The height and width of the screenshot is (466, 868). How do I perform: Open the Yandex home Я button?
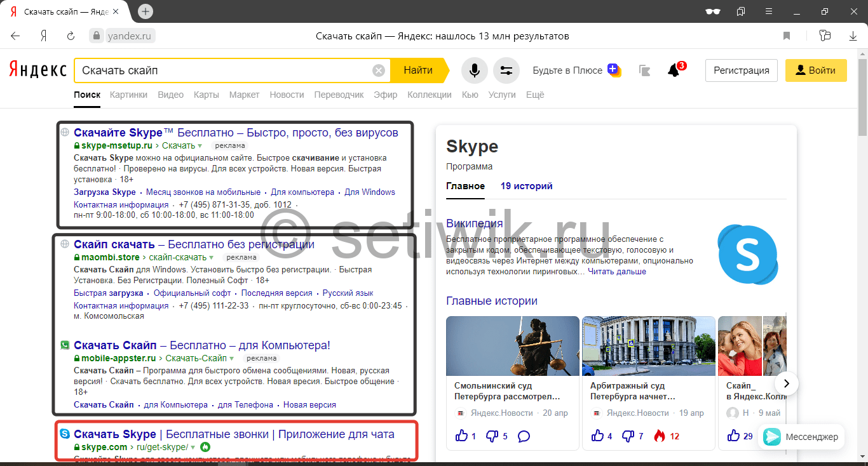tap(43, 36)
